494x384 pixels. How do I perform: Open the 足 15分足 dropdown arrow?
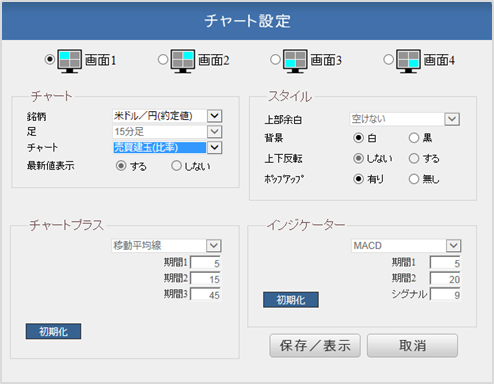click(x=214, y=132)
